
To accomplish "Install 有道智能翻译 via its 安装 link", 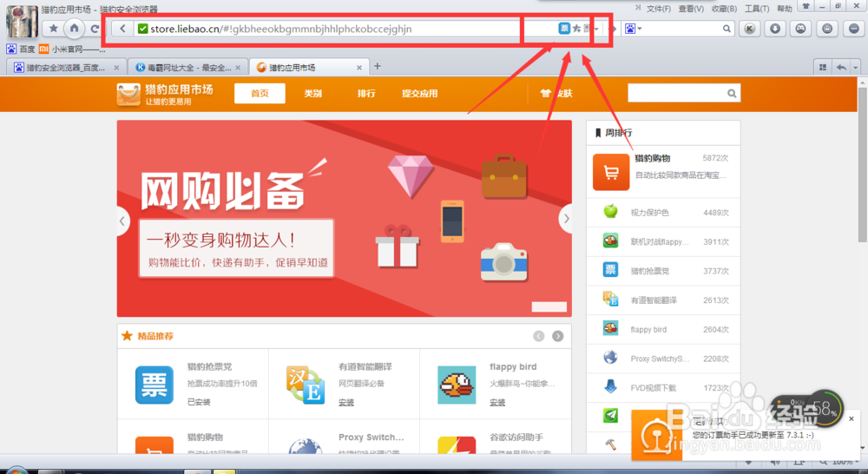I will (346, 403).
